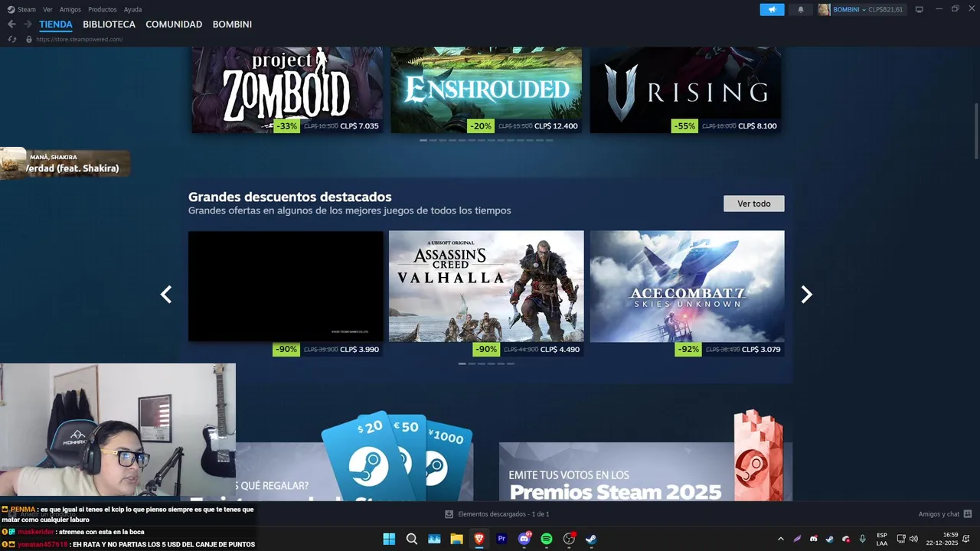Click the Maná, Shakira song popup

click(x=65, y=163)
